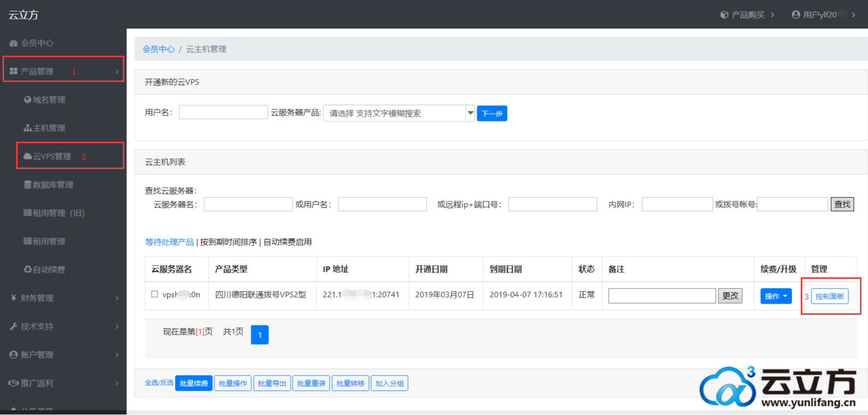This screenshot has height=415, width=868.
Task: Click the 技术支持 wrench icon
Action: pos(14,326)
